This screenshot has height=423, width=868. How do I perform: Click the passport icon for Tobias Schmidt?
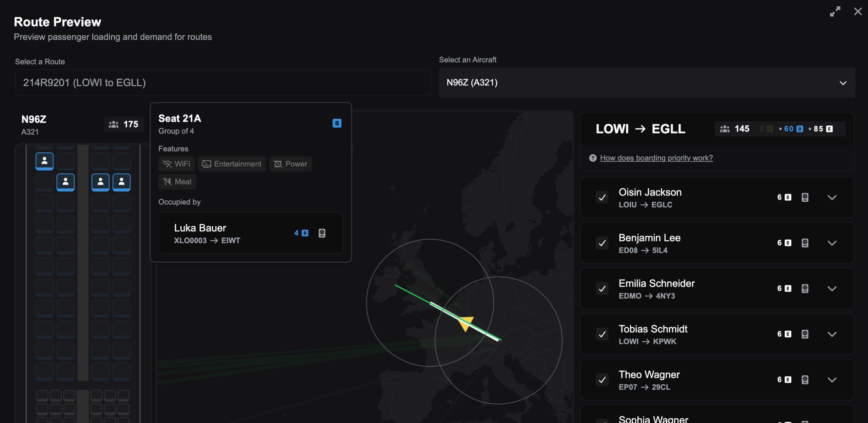click(805, 334)
